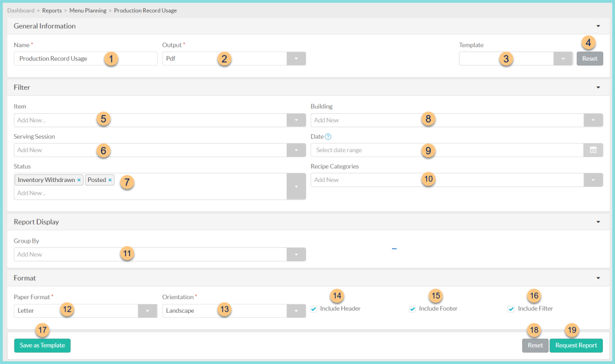Open the Orientation dropdown
This screenshot has height=364, width=615.
(296, 310)
